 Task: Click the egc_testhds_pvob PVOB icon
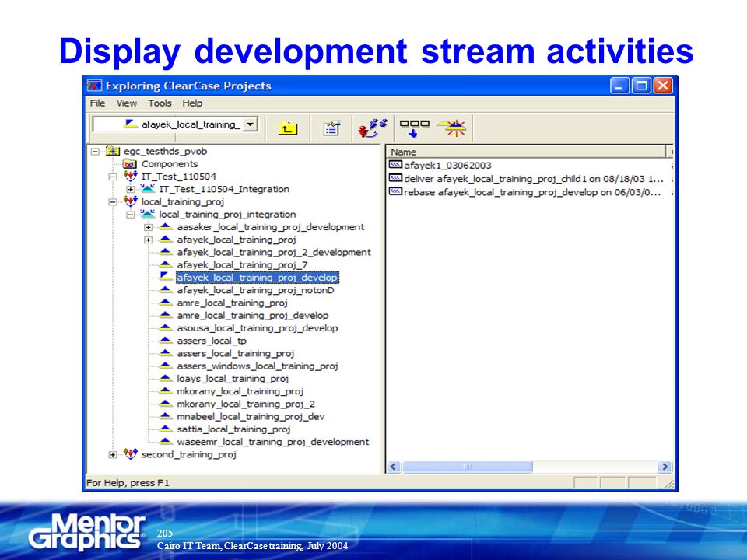(x=113, y=151)
